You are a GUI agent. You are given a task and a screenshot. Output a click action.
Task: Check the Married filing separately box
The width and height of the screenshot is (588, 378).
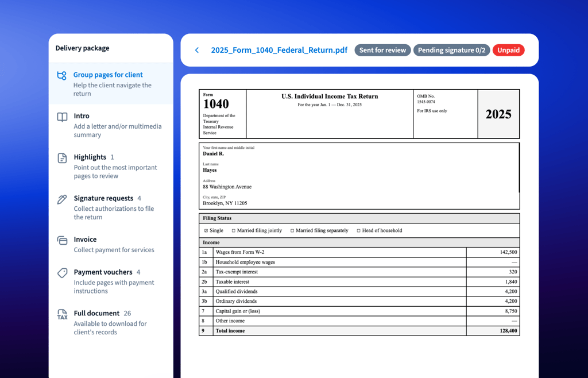click(292, 230)
